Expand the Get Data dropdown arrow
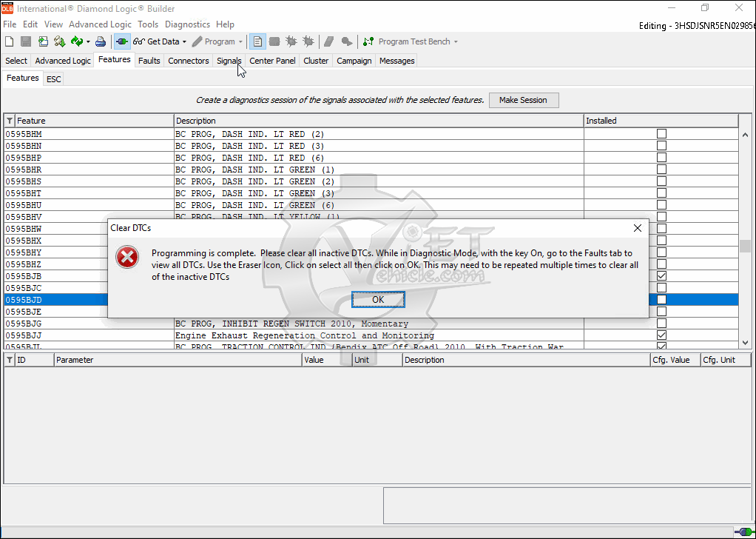Image resolution: width=756 pixels, height=539 pixels. click(x=184, y=42)
